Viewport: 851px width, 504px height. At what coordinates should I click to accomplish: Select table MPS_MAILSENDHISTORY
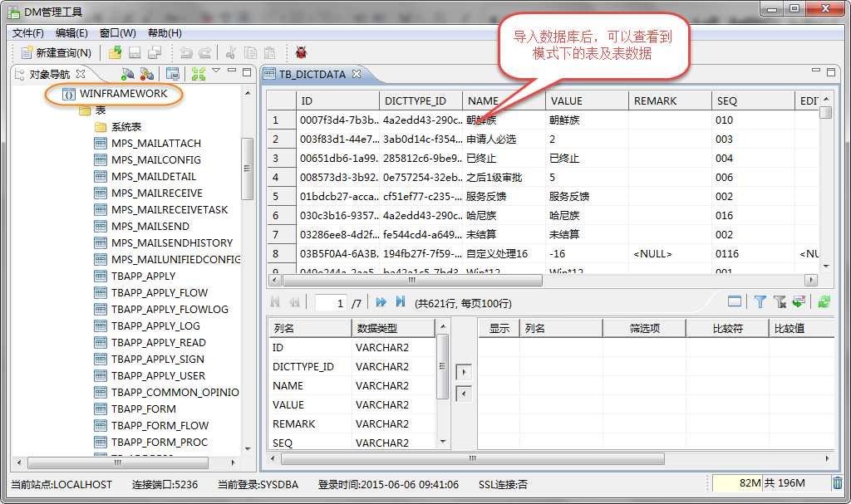164,243
